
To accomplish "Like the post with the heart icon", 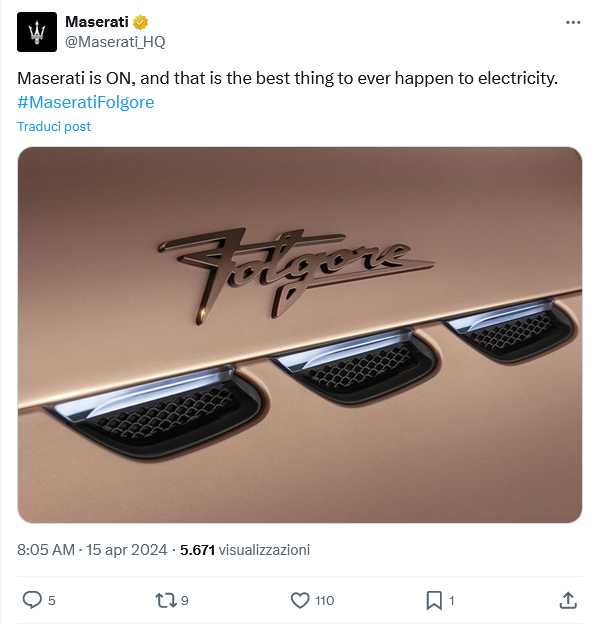I will (x=300, y=600).
